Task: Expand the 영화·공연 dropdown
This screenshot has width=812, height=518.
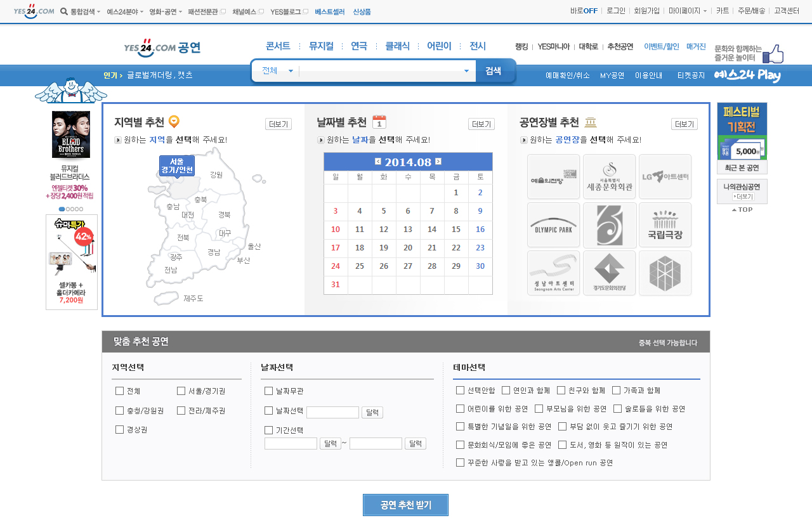Action: [x=180, y=11]
